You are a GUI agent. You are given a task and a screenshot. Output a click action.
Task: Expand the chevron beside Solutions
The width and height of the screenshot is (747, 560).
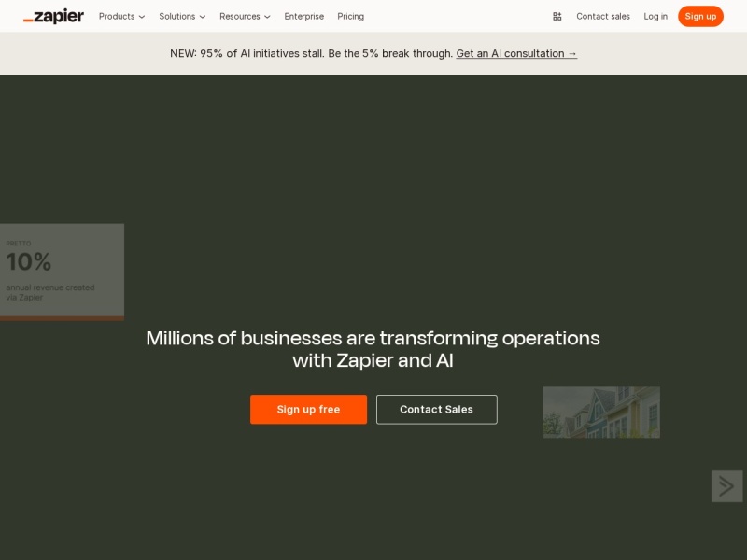tap(203, 17)
